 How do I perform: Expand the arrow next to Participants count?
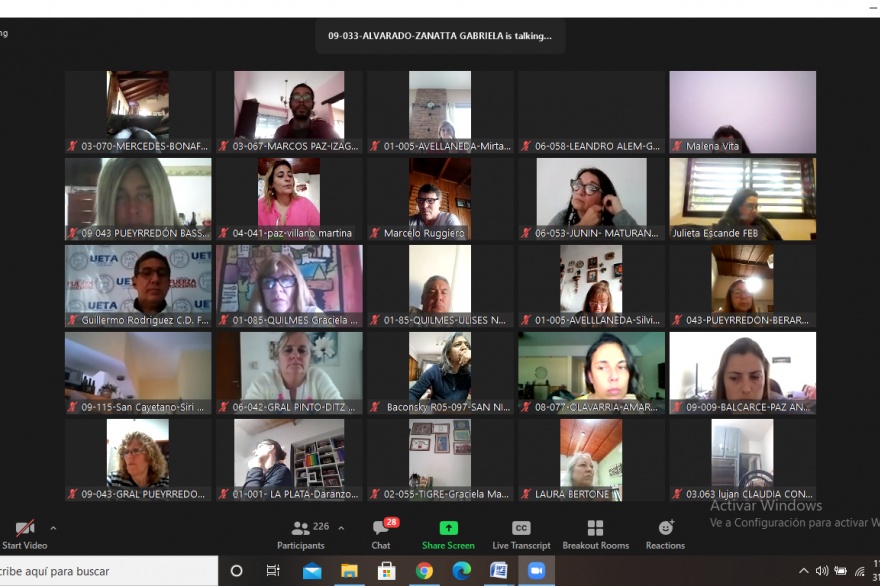click(x=341, y=528)
